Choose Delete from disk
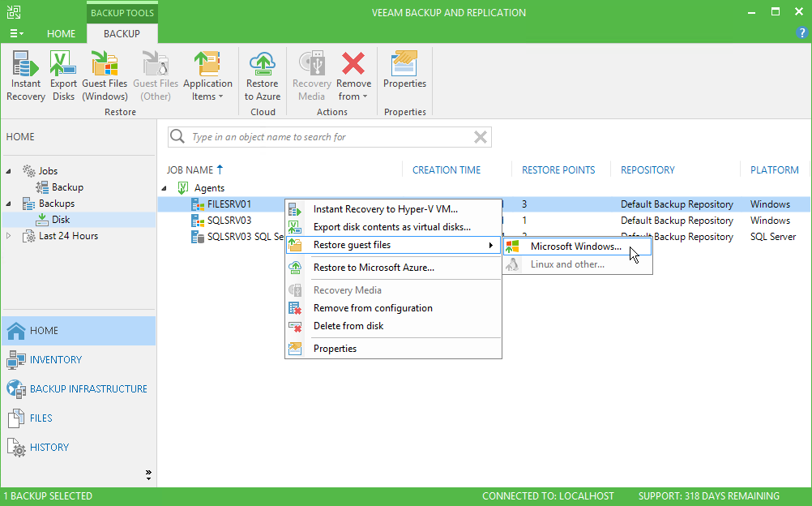812x506 pixels. coord(394,326)
